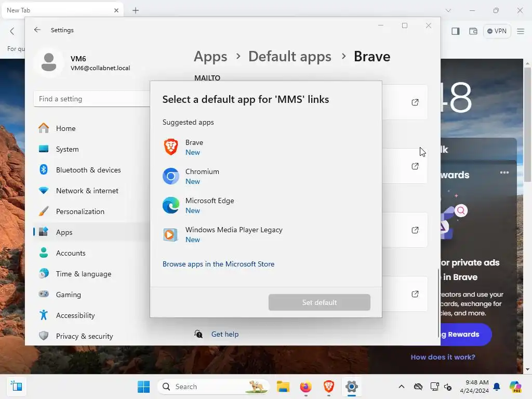Click the Set default button

pyautogui.click(x=320, y=302)
